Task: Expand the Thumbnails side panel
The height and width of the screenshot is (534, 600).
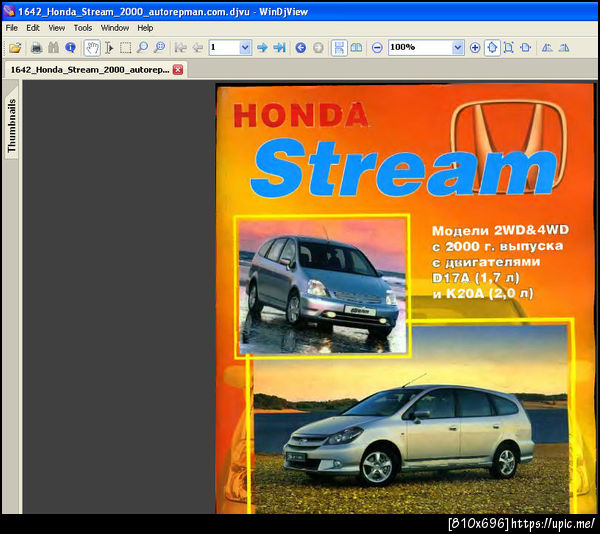Action: 12,125
